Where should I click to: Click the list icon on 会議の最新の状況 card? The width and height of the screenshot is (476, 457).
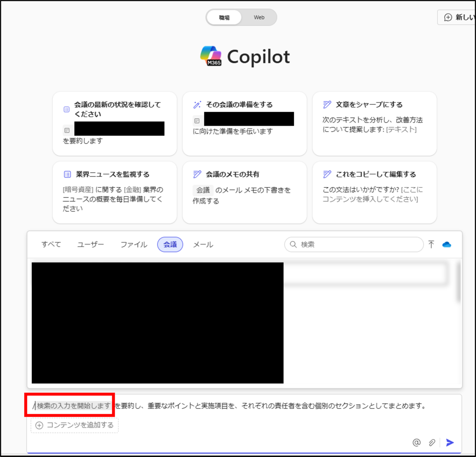[67, 109]
